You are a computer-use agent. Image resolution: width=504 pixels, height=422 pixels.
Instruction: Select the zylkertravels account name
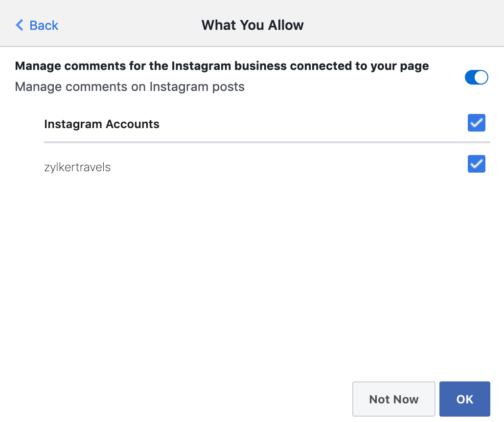[x=77, y=167]
